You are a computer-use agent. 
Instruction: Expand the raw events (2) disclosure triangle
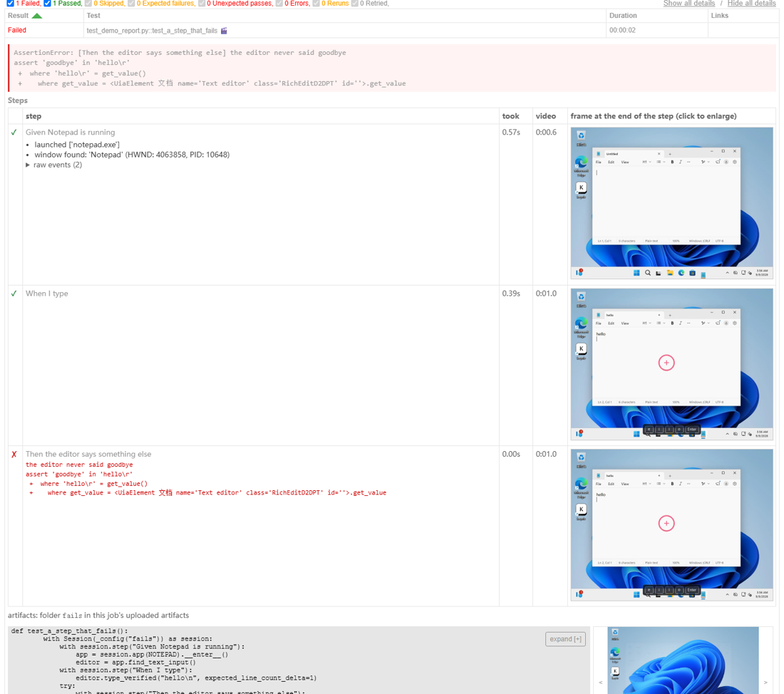click(x=28, y=165)
